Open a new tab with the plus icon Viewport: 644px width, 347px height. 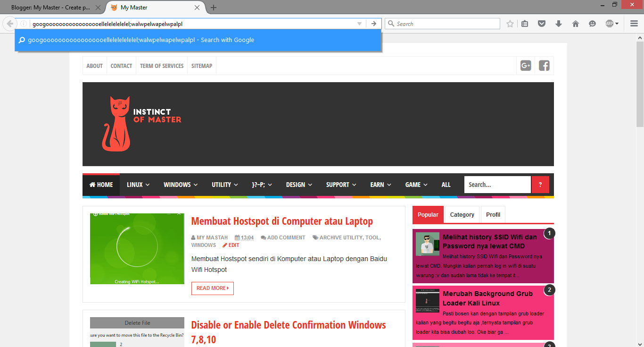pos(214,8)
